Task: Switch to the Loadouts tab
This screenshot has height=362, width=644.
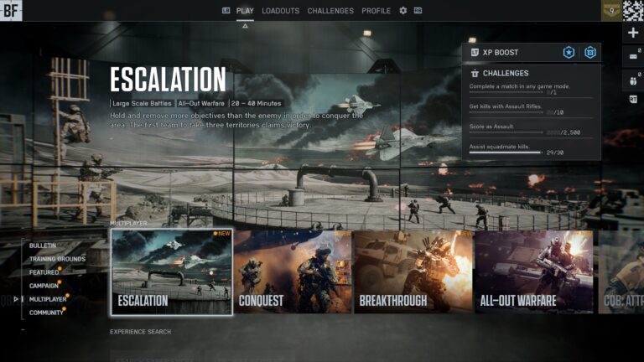Action: click(281, 11)
